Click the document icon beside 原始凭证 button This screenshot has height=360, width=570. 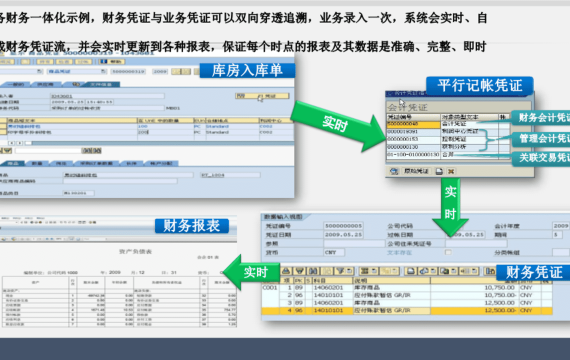click(439, 171)
